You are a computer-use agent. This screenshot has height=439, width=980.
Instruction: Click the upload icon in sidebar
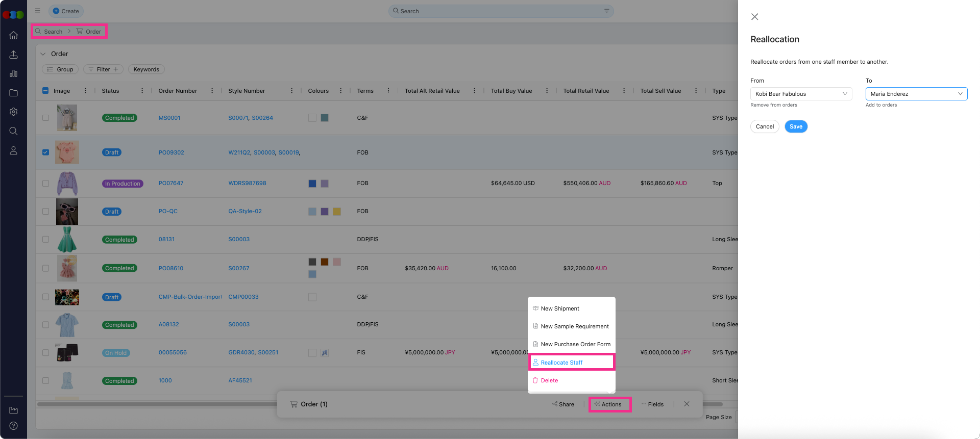pyautogui.click(x=14, y=55)
